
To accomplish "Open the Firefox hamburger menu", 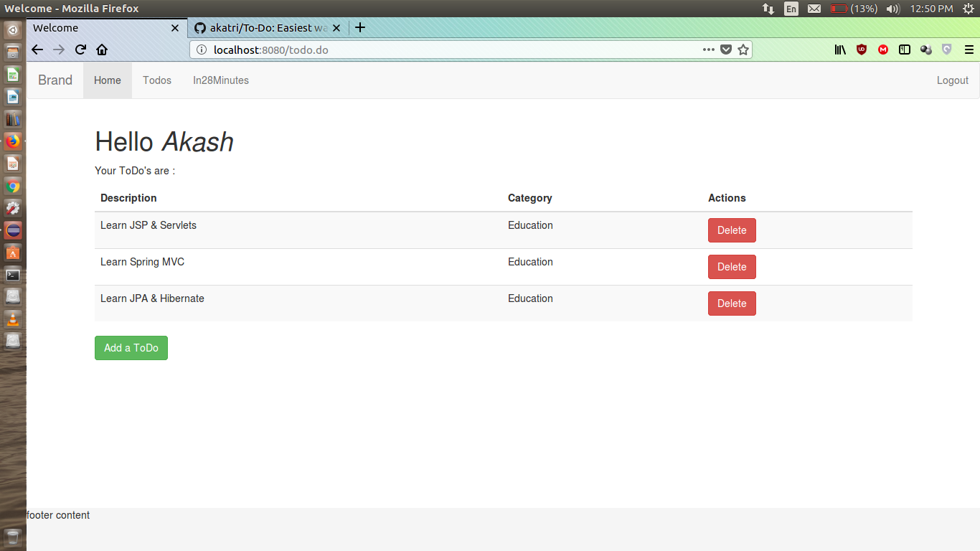I will click(x=969, y=50).
